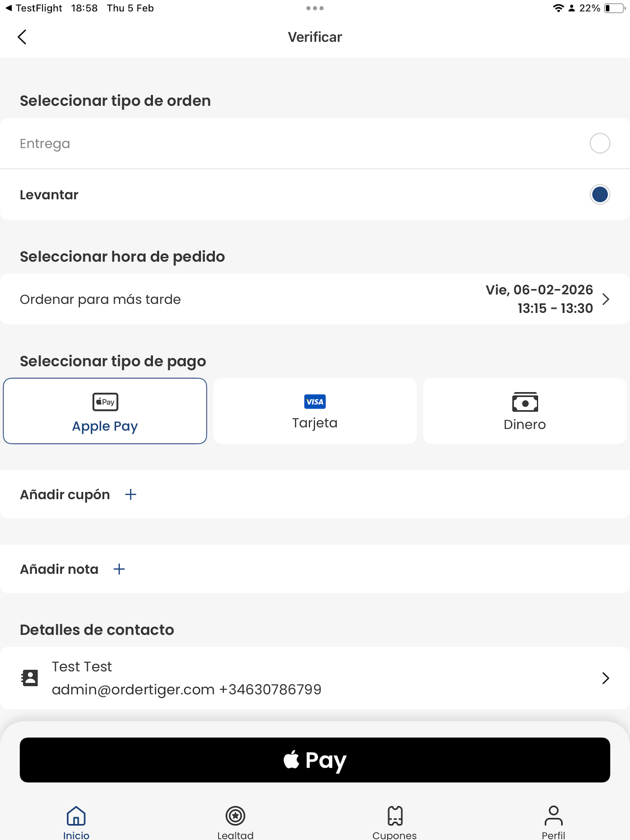The height and width of the screenshot is (840, 630).
Task: Switch to the Cupones tab
Action: coord(395,823)
